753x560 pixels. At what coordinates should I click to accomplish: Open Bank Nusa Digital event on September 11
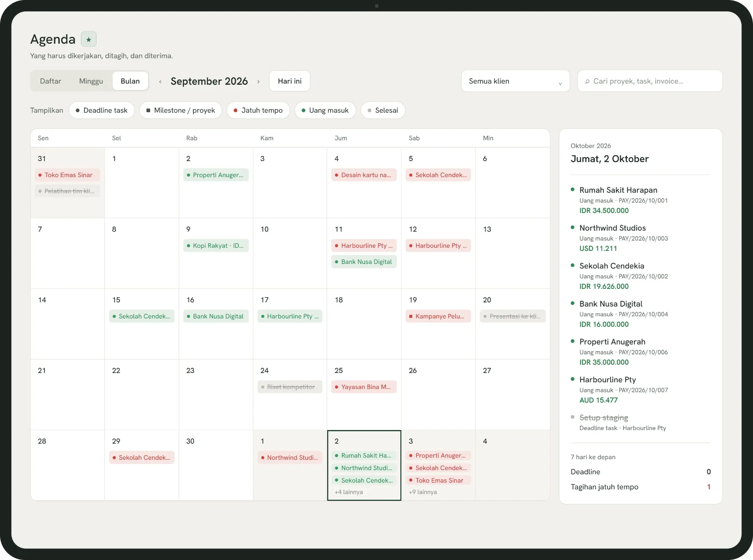tap(364, 262)
